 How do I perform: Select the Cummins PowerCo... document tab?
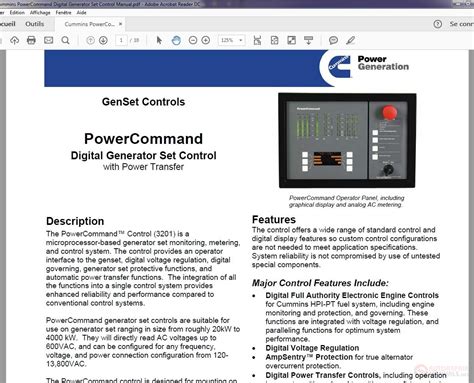pos(89,24)
